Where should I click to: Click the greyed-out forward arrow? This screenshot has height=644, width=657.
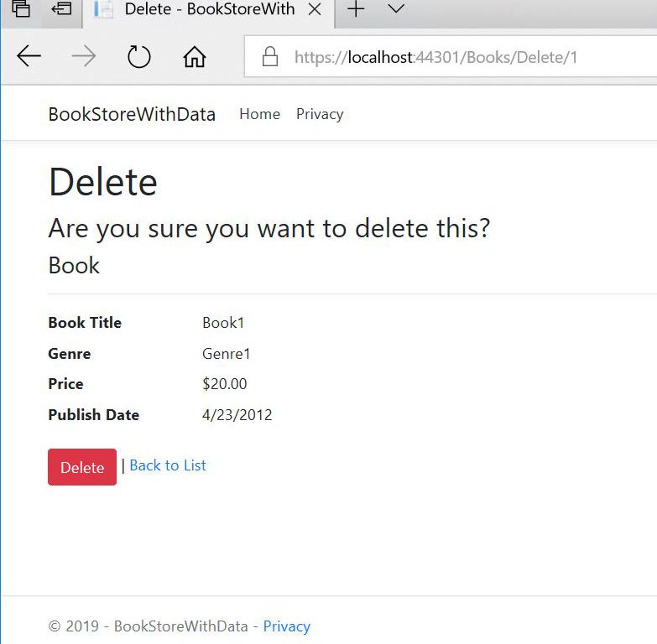[83, 56]
